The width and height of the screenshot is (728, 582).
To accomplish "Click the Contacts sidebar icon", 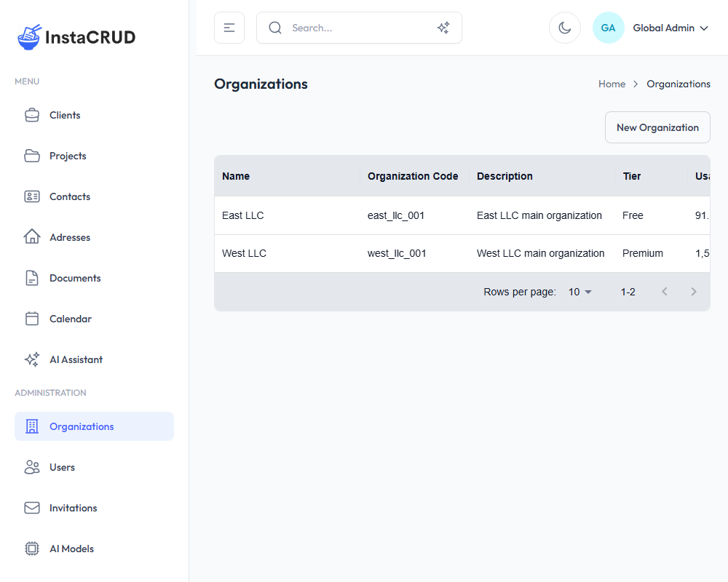I will click(x=32, y=196).
